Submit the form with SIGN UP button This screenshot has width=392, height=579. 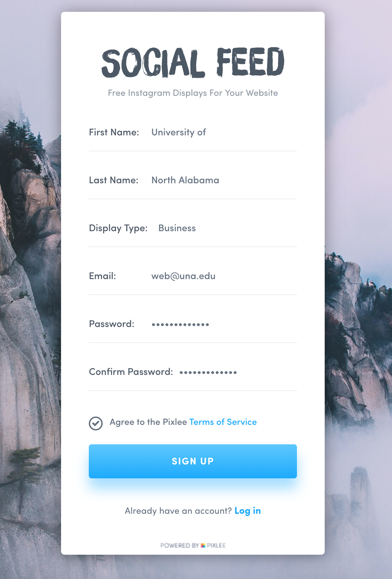pyautogui.click(x=193, y=461)
